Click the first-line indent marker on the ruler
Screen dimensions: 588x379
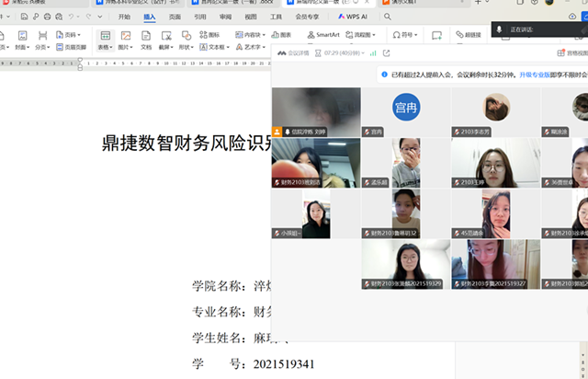coord(80,60)
